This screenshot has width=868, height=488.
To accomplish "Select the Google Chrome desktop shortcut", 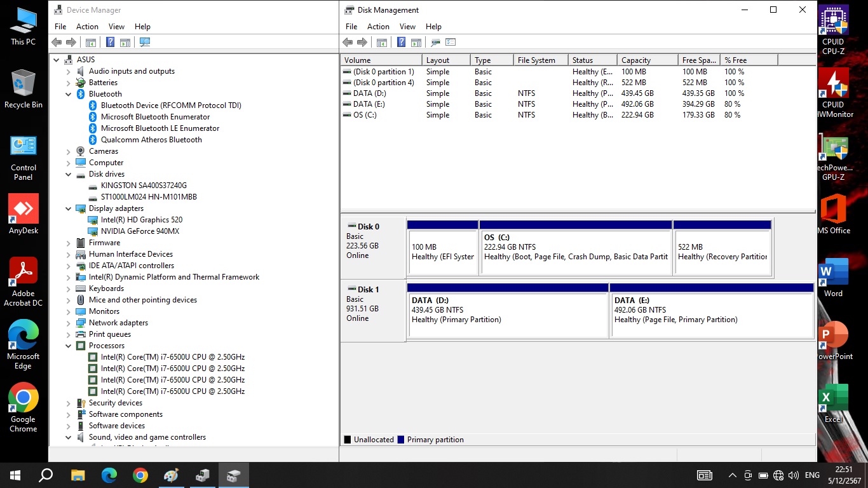I will [x=24, y=407].
